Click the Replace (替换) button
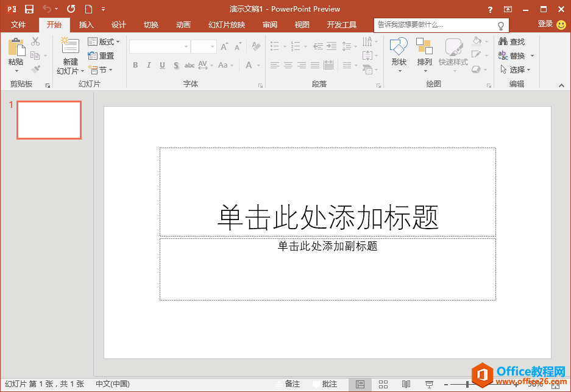The image size is (571, 392). tap(512, 55)
